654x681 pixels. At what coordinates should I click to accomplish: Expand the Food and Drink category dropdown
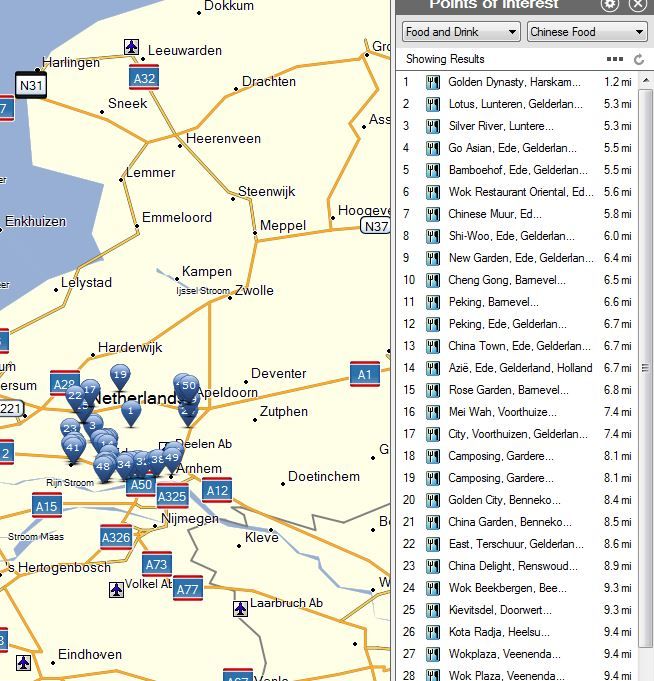(x=461, y=32)
